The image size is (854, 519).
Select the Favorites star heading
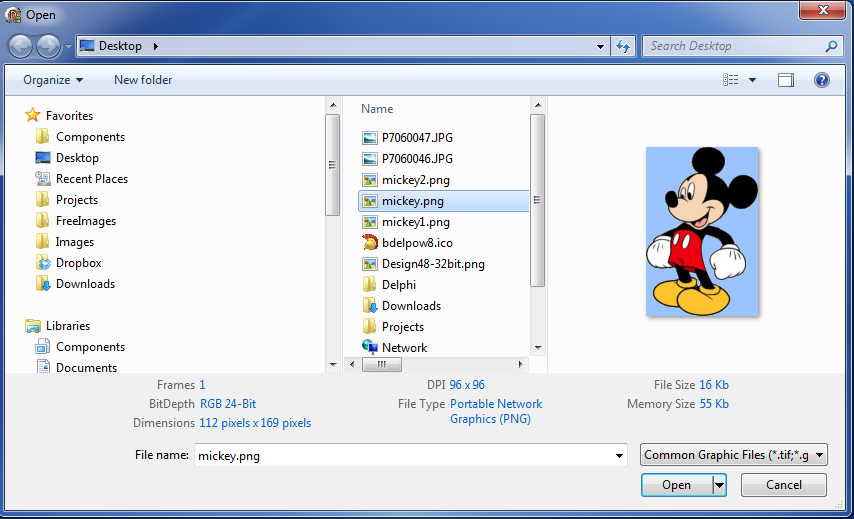pos(59,115)
